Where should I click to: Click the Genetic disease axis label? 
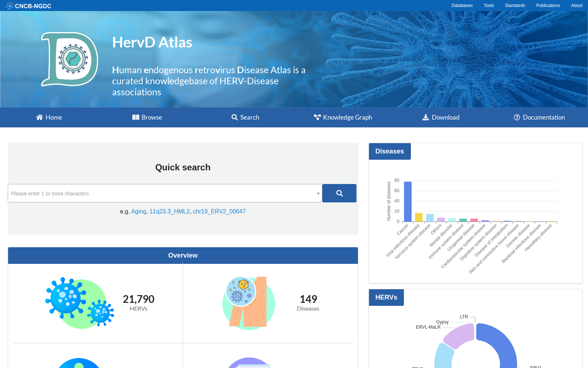click(x=518, y=236)
